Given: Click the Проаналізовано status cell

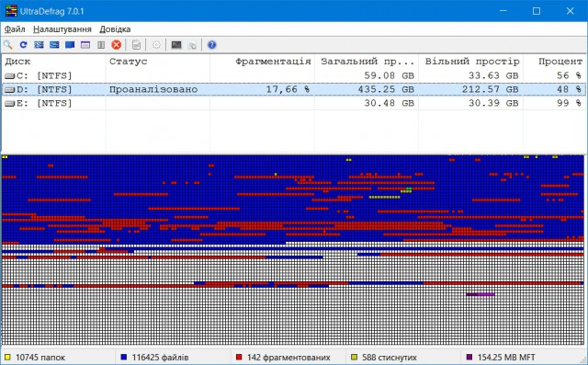Looking at the screenshot, I should click(153, 90).
